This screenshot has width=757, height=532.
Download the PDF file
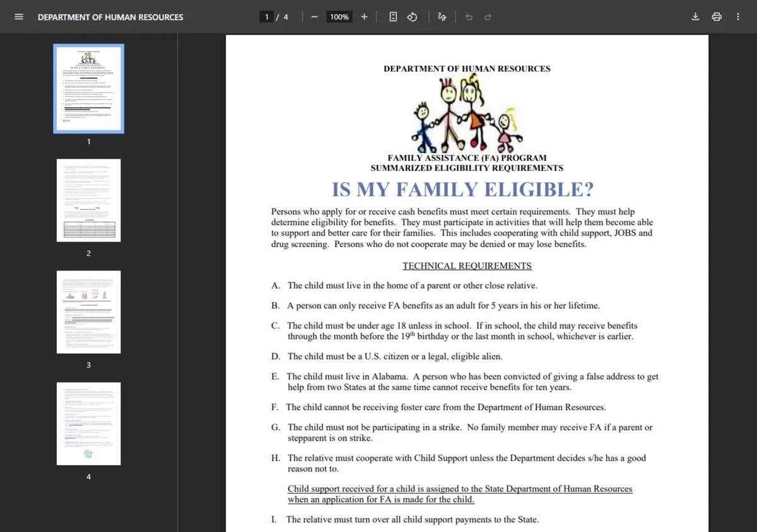695,17
